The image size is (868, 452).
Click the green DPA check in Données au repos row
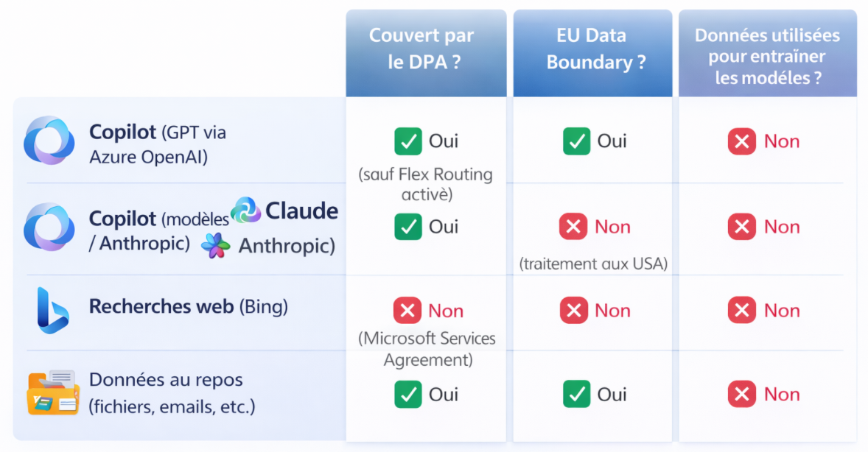[407, 395]
